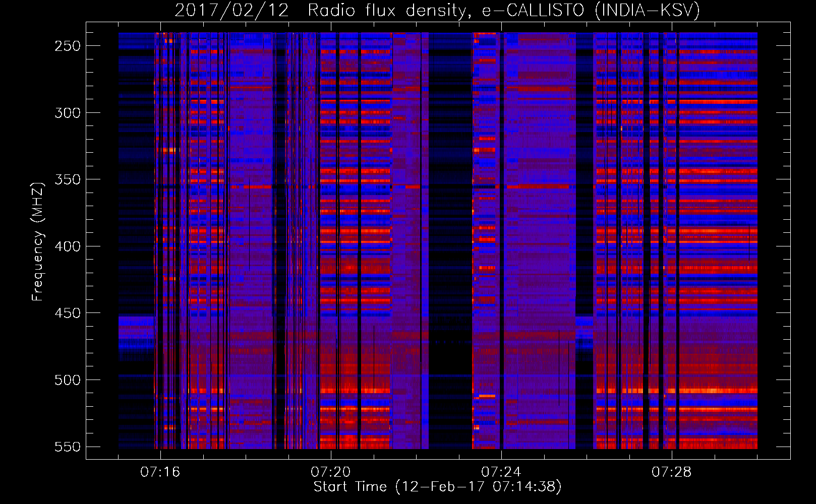Click the 300 frequency tick label

click(68, 113)
